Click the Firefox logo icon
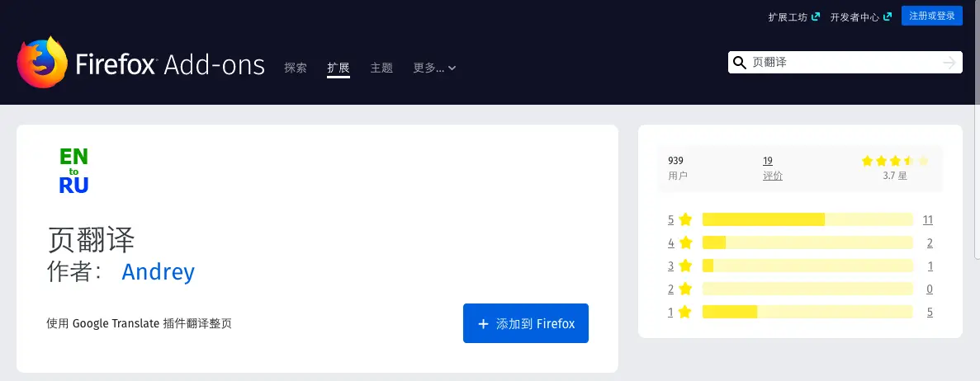Image resolution: width=980 pixels, height=381 pixels. (x=42, y=63)
